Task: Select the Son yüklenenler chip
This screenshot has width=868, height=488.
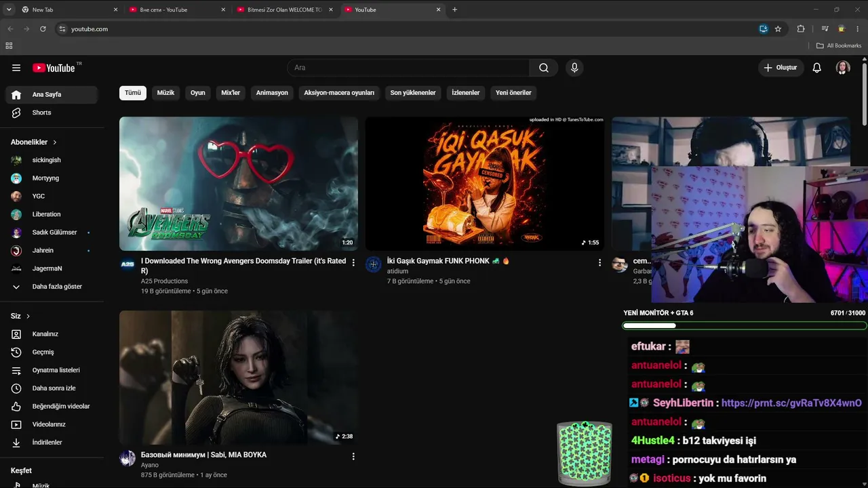Action: 413,93
